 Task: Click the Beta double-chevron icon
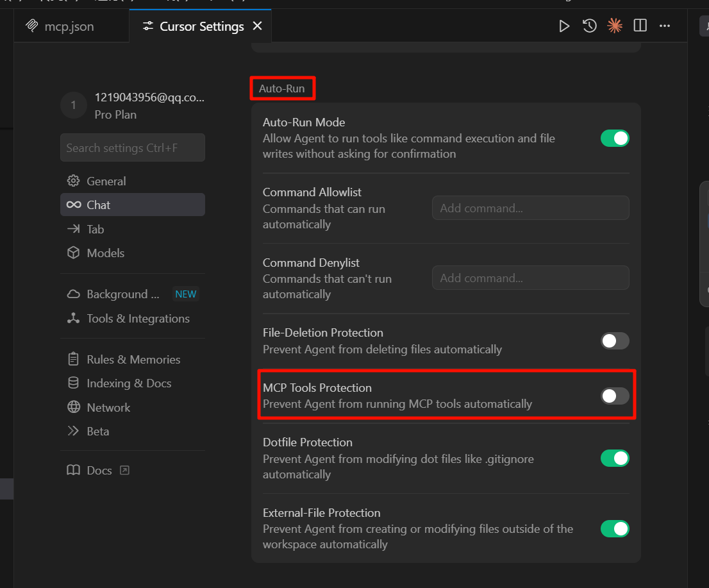click(73, 431)
